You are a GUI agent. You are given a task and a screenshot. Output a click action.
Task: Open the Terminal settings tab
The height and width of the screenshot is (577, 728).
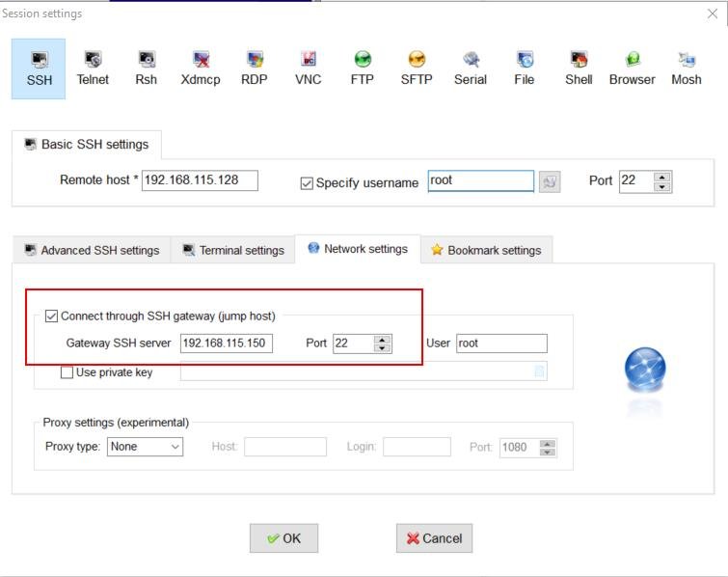coord(233,251)
